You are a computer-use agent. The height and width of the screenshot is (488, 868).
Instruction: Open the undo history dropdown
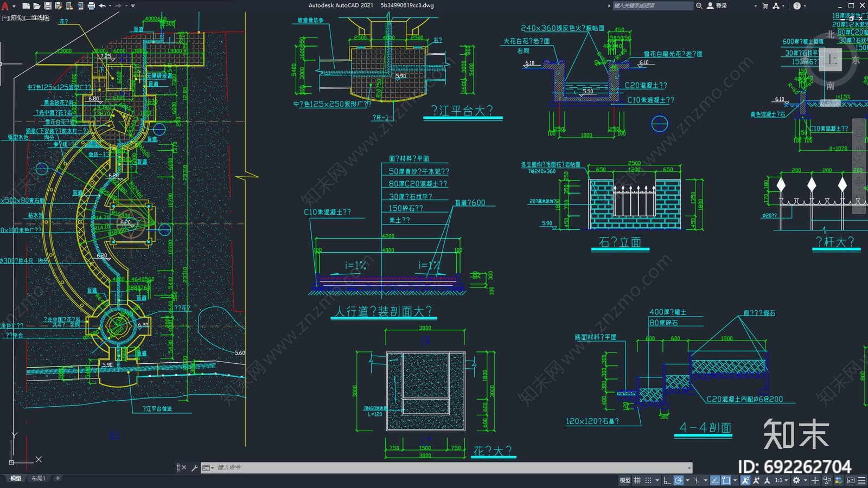tap(110, 6)
